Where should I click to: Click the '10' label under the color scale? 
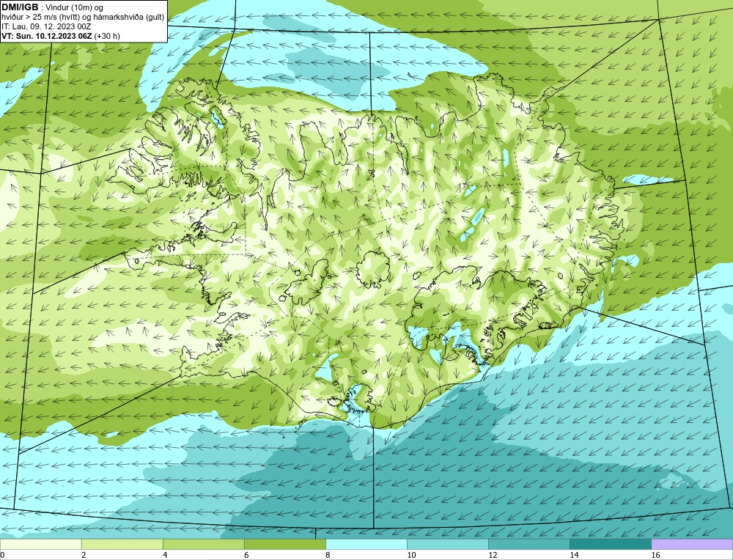(411, 555)
